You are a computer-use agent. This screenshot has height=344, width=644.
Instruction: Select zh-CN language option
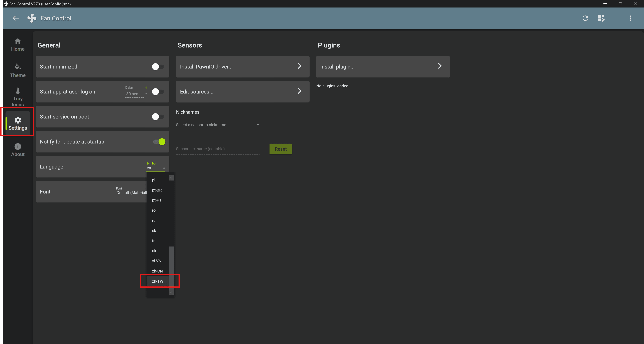(158, 271)
